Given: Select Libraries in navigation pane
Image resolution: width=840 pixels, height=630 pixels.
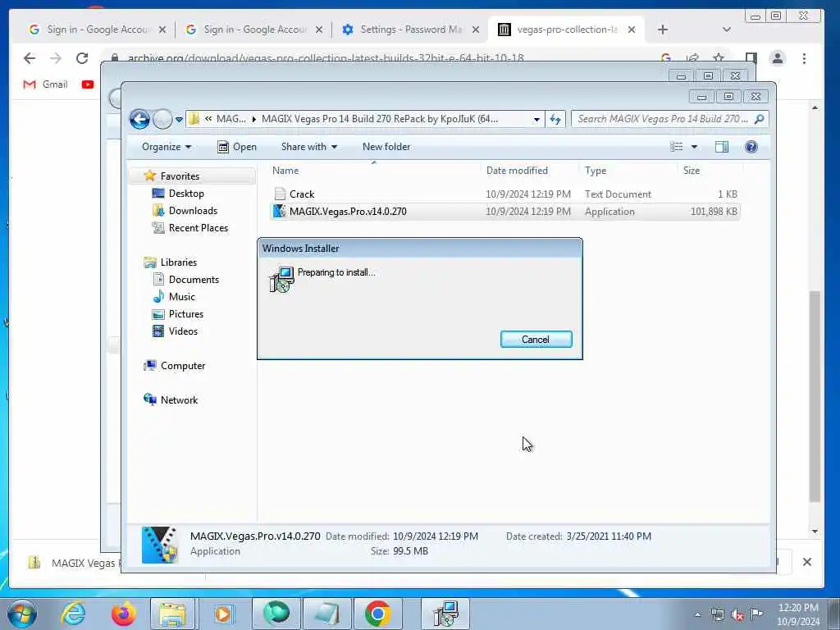Looking at the screenshot, I should pyautogui.click(x=178, y=262).
